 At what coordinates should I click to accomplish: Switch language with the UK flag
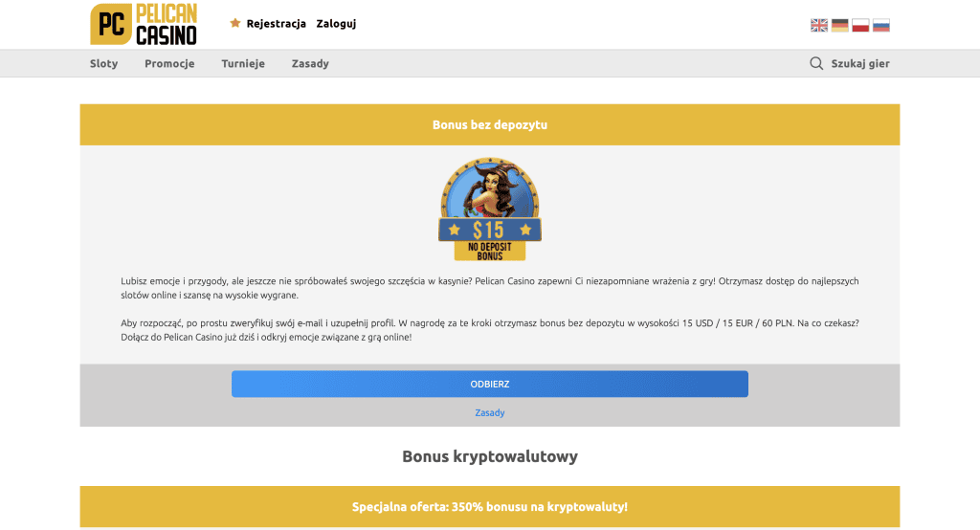coord(819,25)
